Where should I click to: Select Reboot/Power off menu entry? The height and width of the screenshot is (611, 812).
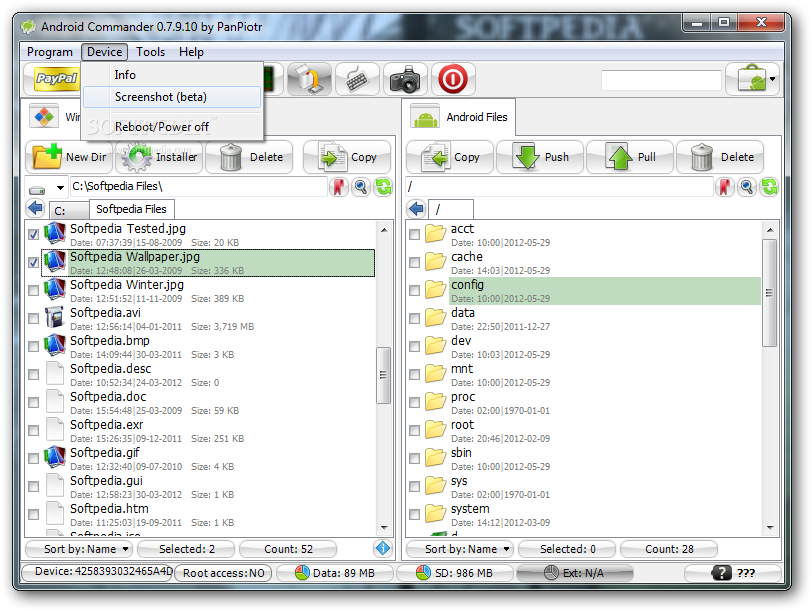point(172,127)
